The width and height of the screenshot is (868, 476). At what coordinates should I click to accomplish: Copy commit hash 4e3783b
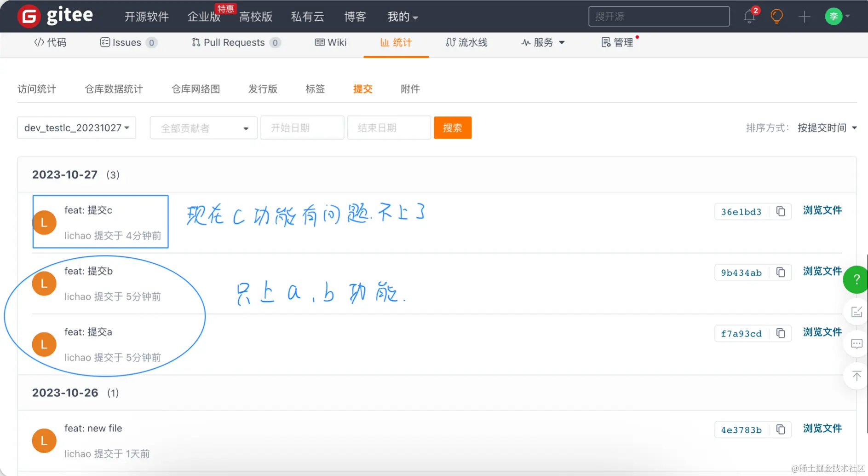coord(781,429)
